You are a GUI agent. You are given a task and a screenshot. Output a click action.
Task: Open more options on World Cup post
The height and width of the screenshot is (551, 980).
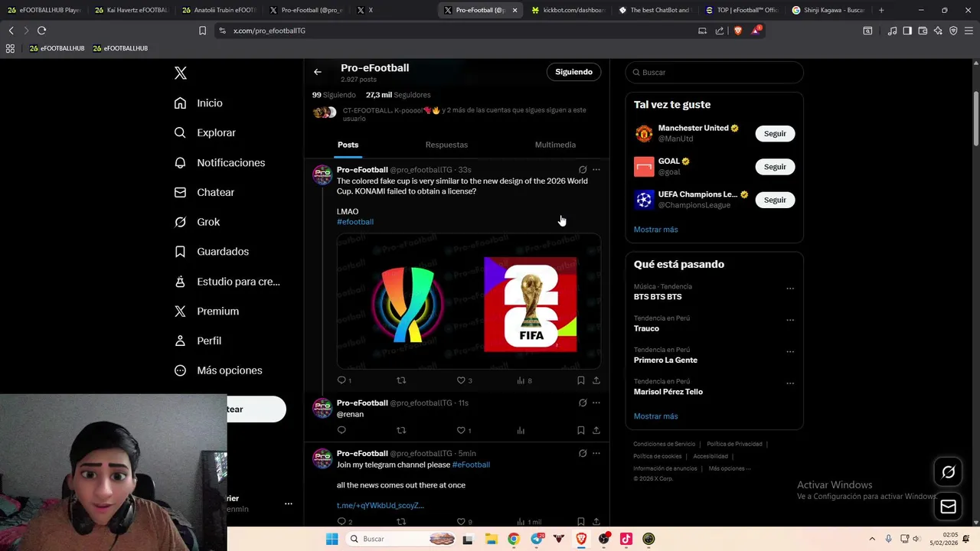point(596,170)
